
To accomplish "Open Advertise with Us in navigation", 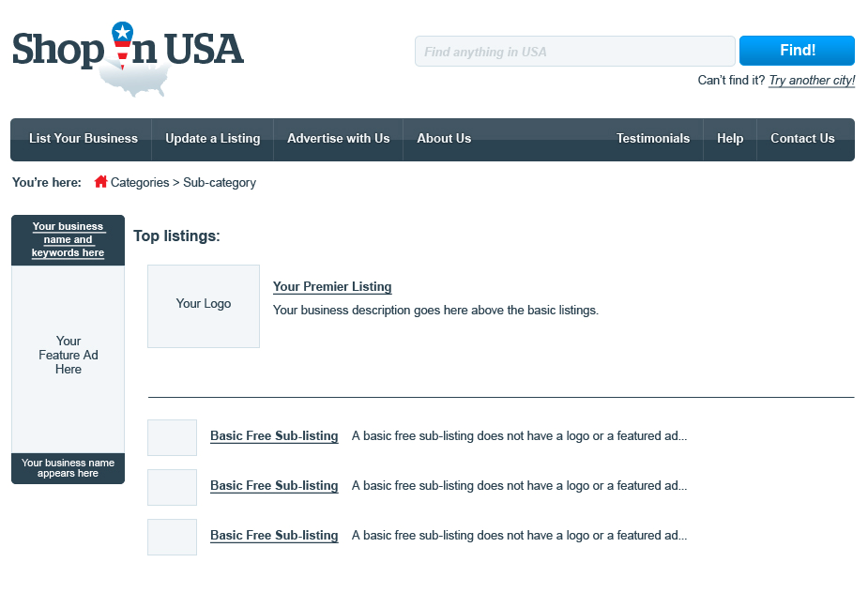I will (338, 139).
